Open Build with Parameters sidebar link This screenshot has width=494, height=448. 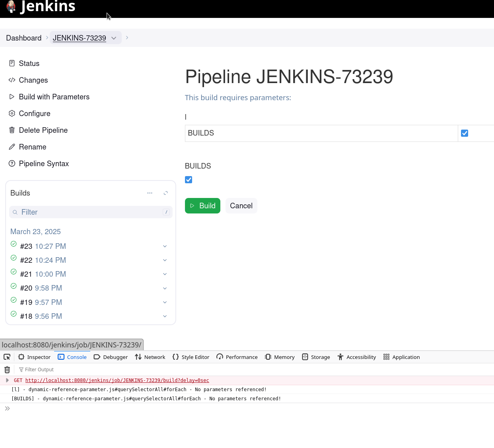coord(54,97)
